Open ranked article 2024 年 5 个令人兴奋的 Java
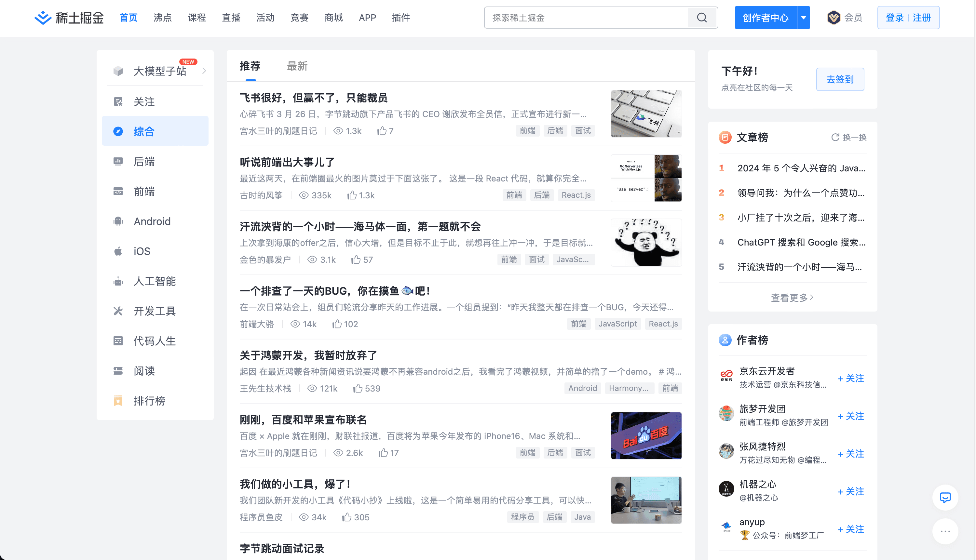Screen dimensions: 976x560 pos(801,168)
